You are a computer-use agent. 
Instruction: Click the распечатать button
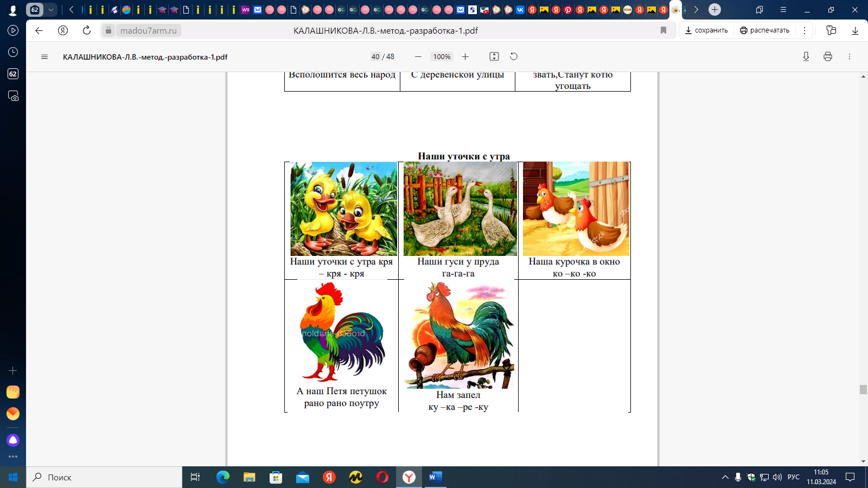765,30
